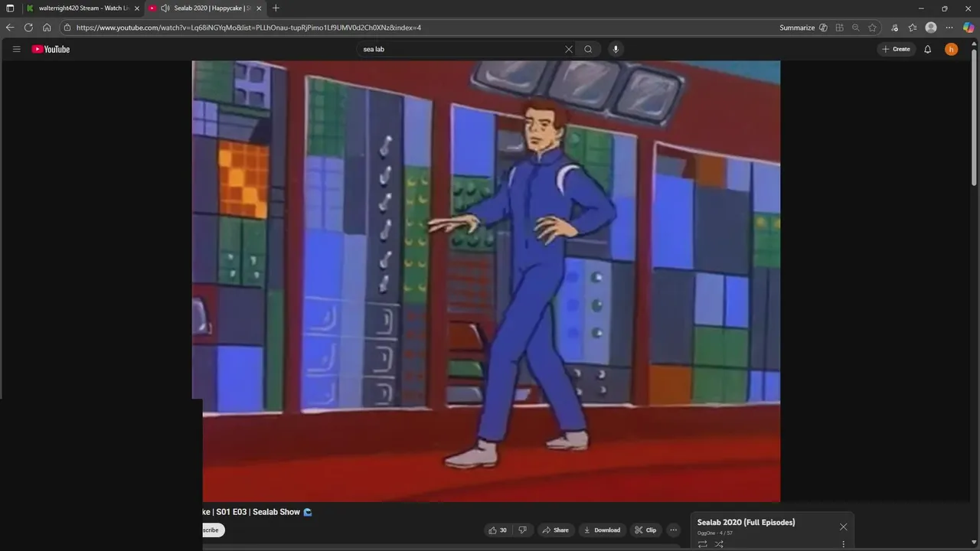Open browser Settings and more menu
The image size is (980, 551).
(x=949, y=28)
